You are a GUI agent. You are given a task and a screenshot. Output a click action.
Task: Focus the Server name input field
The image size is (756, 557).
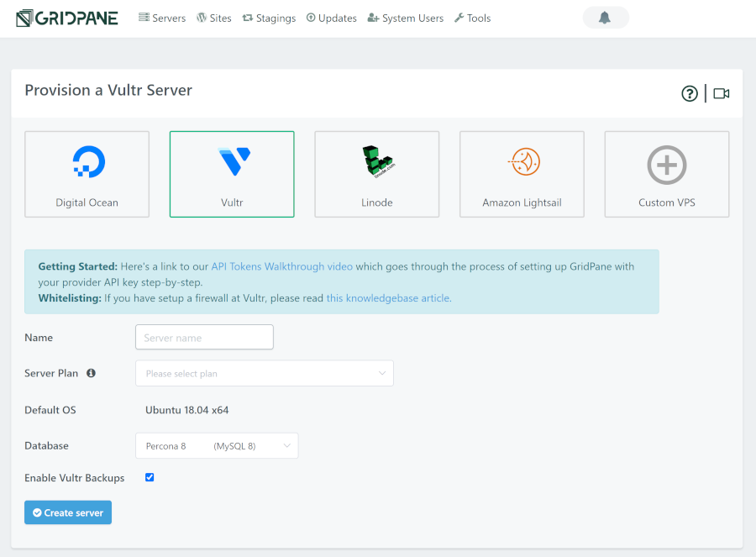point(204,337)
